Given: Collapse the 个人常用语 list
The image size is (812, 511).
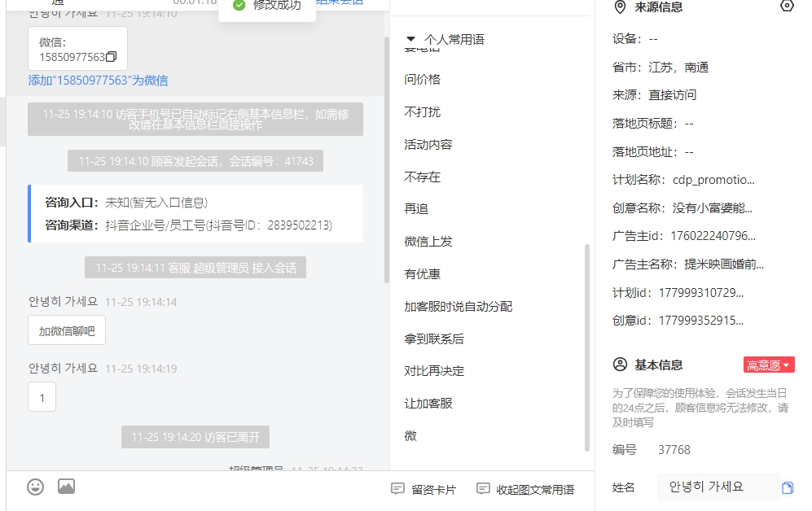Looking at the screenshot, I should click(x=410, y=39).
